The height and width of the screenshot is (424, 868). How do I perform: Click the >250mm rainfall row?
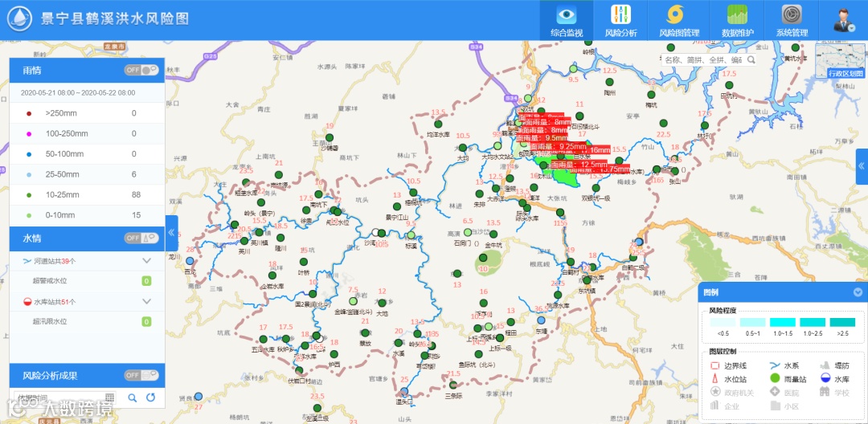click(x=88, y=113)
